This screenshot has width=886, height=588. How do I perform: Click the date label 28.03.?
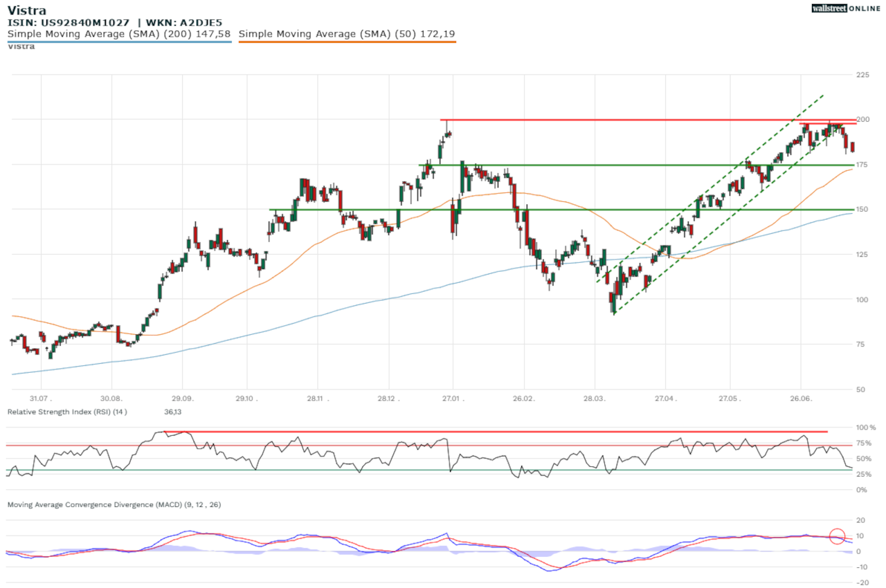(595, 398)
